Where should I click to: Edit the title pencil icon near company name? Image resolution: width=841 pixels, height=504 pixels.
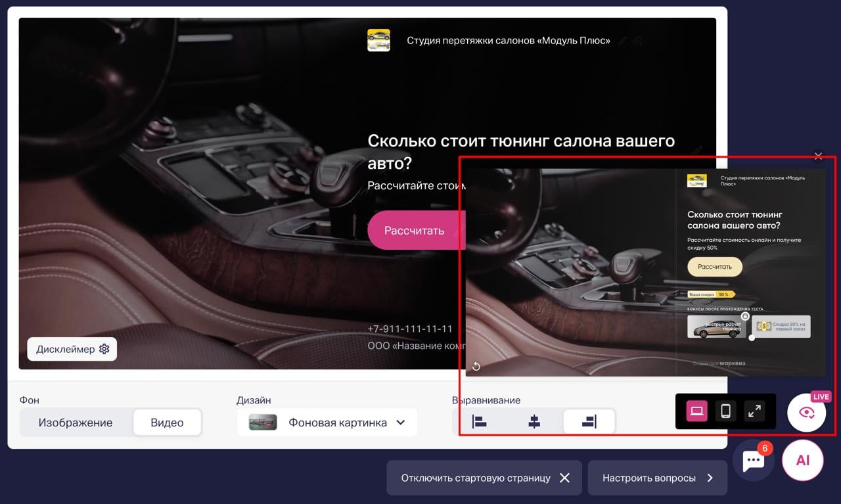pyautogui.click(x=623, y=41)
